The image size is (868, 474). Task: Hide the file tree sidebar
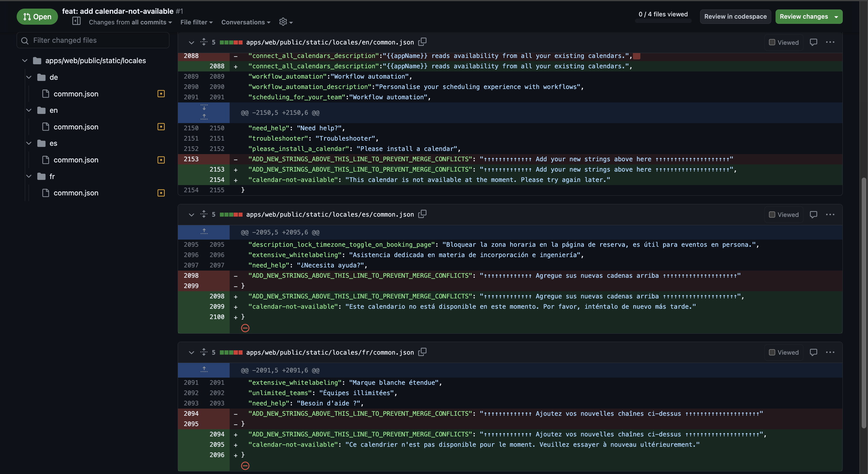coord(76,21)
